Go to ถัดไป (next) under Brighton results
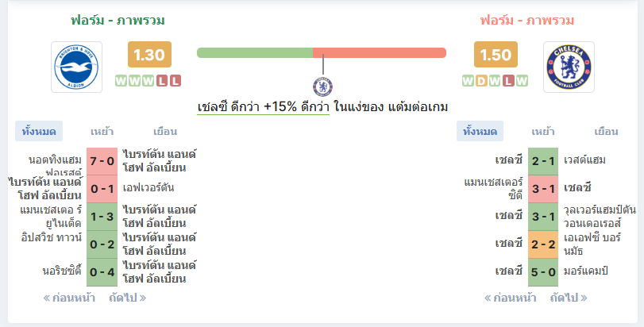The height and width of the screenshot is (327, 644). pyautogui.click(x=127, y=298)
